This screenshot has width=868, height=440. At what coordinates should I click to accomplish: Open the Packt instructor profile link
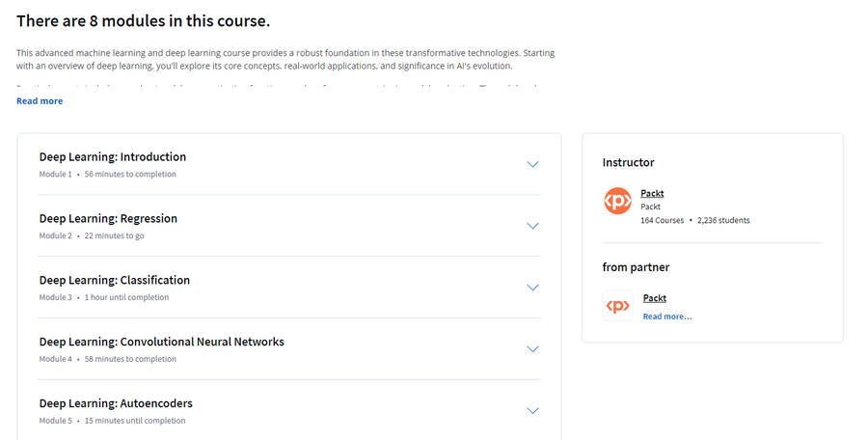(652, 193)
